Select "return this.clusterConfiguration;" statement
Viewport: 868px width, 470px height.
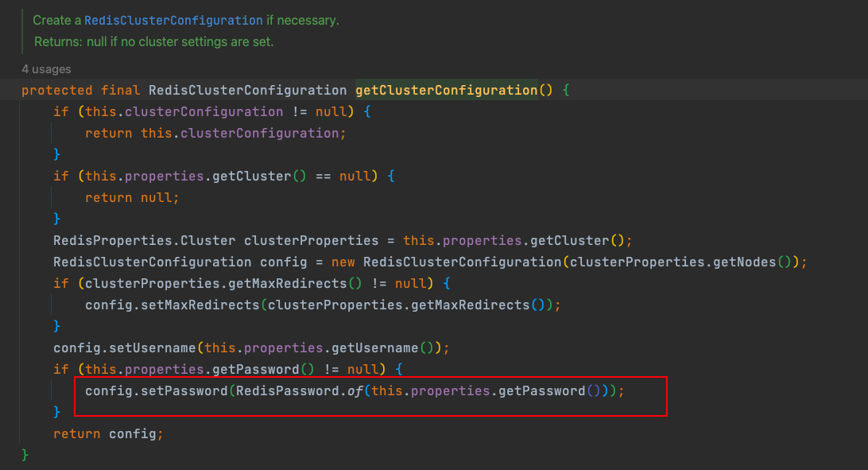(215, 134)
